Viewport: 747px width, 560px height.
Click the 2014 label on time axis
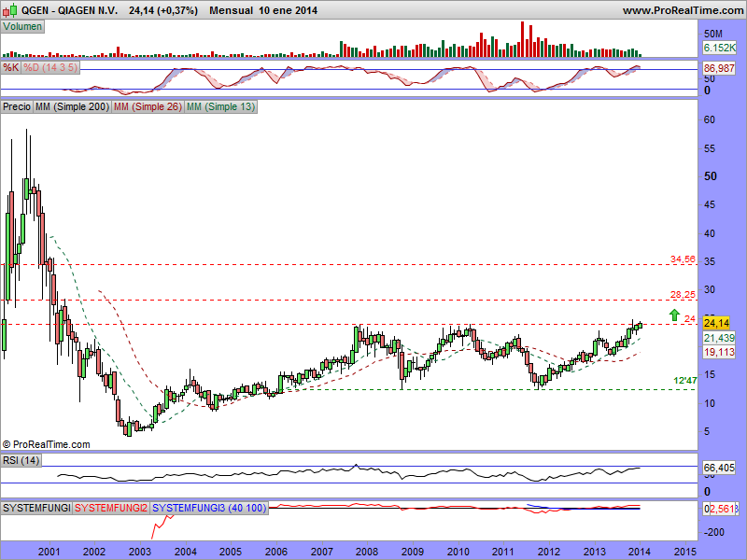(640, 552)
